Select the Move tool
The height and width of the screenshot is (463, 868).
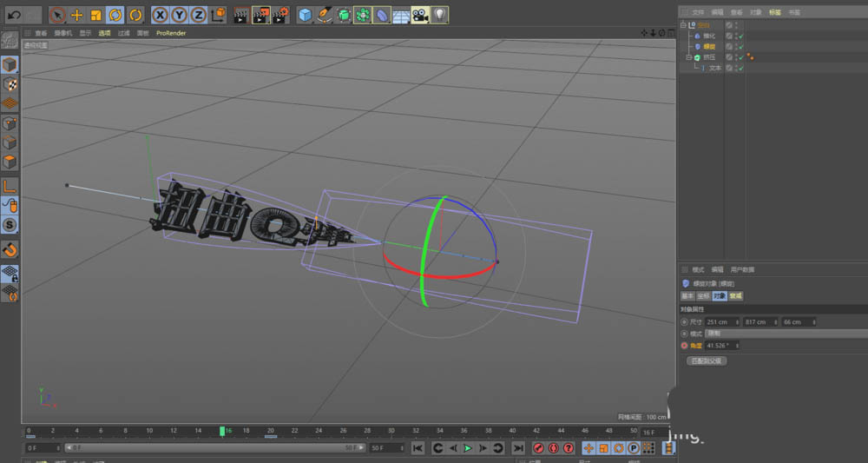pyautogui.click(x=76, y=15)
